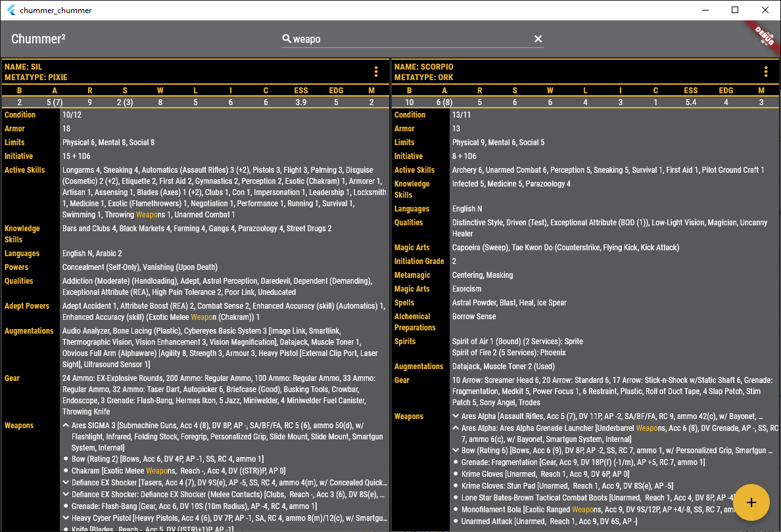Click SCORPIO's Knowledge Skills Infected 5 text

[511, 184]
